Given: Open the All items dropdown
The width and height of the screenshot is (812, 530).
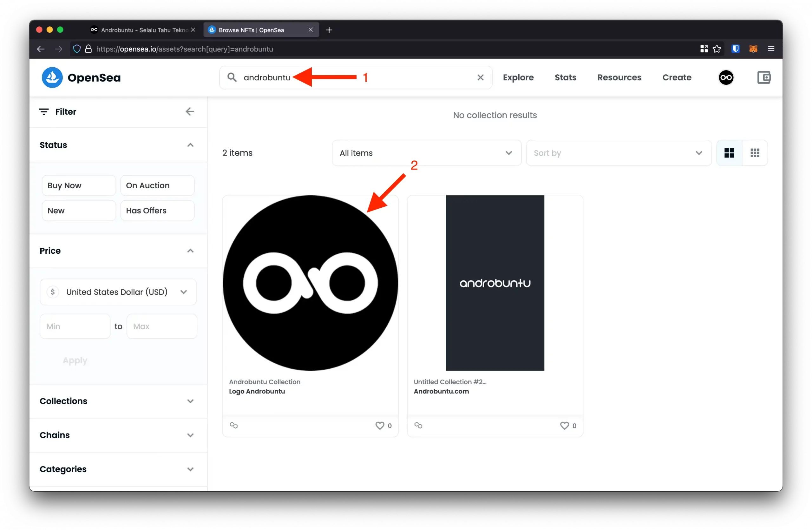Looking at the screenshot, I should pyautogui.click(x=427, y=153).
